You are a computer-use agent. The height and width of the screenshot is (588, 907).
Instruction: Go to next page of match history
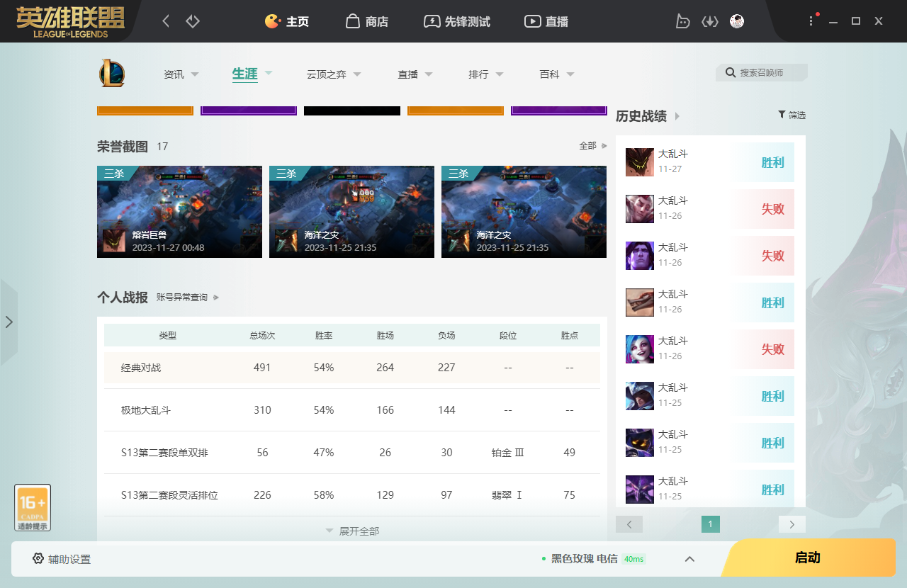(x=792, y=524)
